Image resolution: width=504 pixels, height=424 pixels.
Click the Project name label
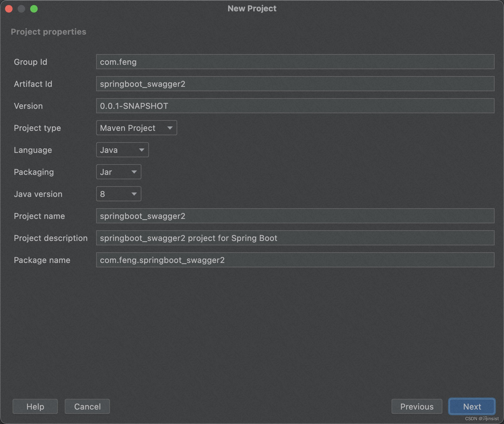[39, 216]
